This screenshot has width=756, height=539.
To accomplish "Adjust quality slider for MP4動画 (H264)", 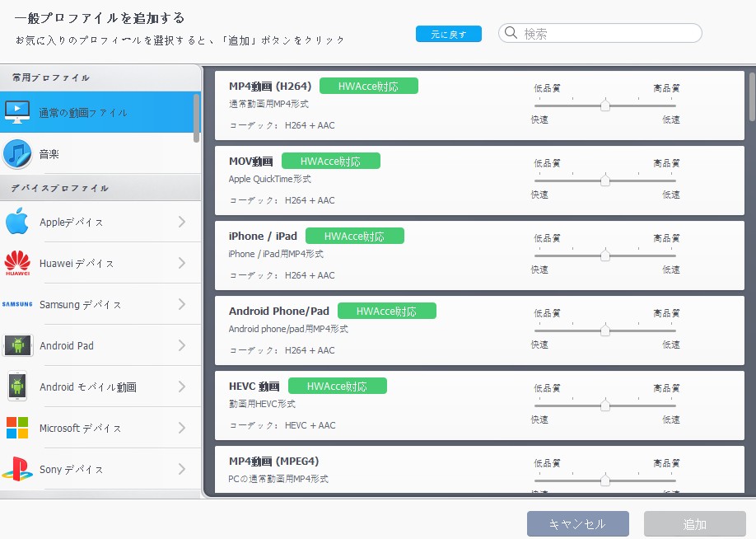I will [605, 105].
